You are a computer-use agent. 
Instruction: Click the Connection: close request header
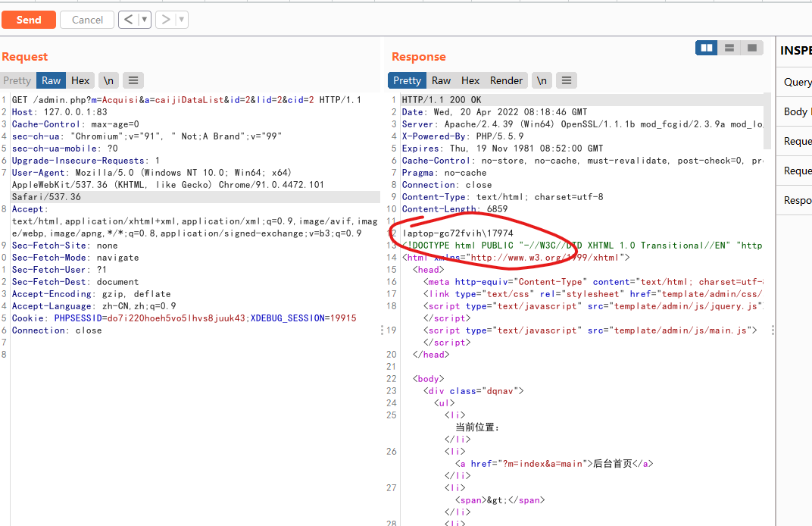(57, 330)
